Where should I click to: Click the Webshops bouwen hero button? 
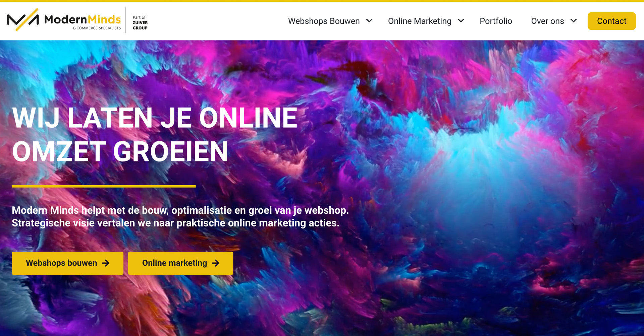pos(67,263)
